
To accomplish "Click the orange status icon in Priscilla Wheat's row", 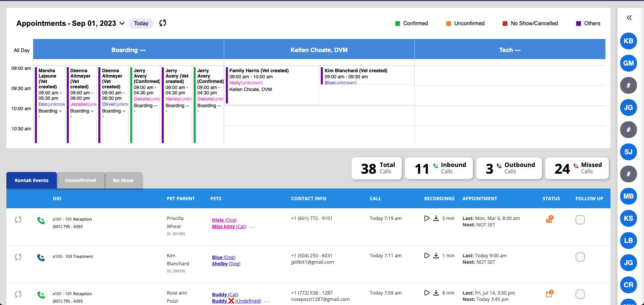I will pos(549,219).
